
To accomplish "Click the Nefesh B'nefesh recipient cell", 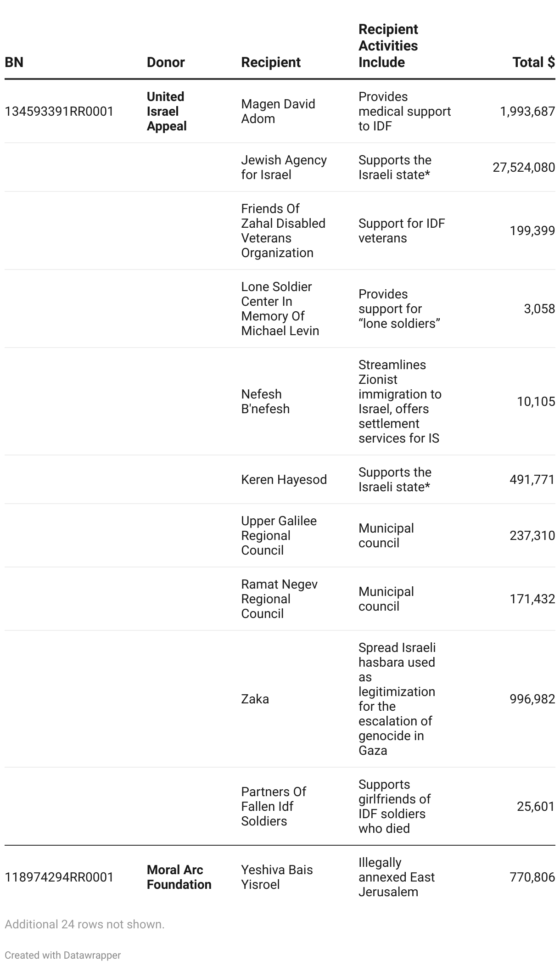I will pyautogui.click(x=265, y=401).
